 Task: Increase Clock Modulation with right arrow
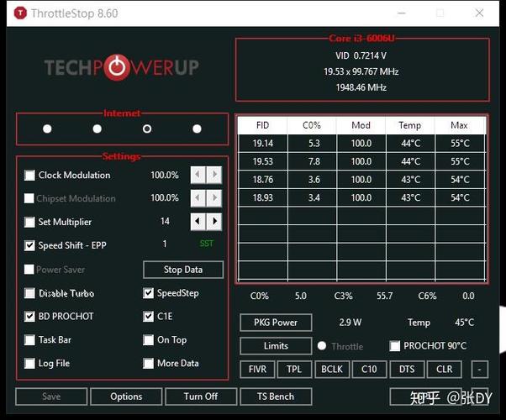(214, 175)
